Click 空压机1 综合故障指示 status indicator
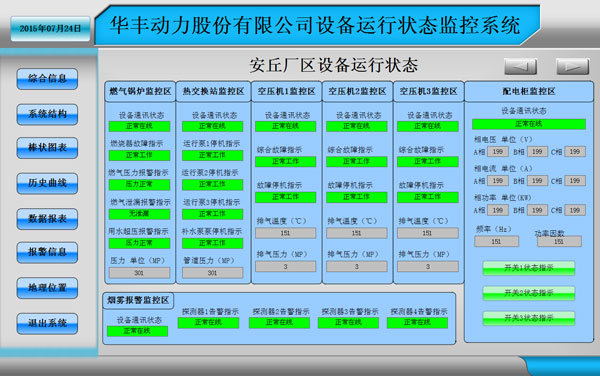The image size is (600, 376). click(285, 162)
